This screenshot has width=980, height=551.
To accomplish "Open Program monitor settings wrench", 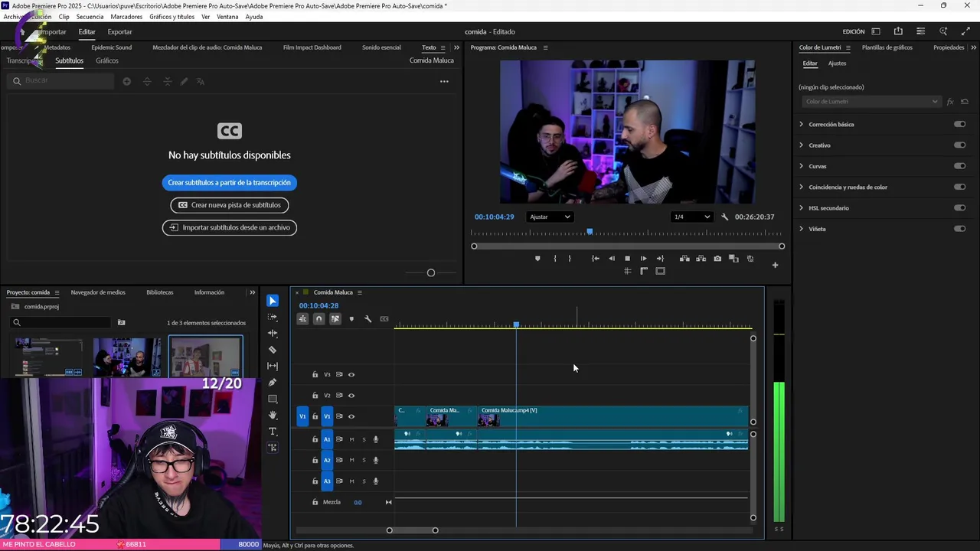I will pyautogui.click(x=725, y=217).
